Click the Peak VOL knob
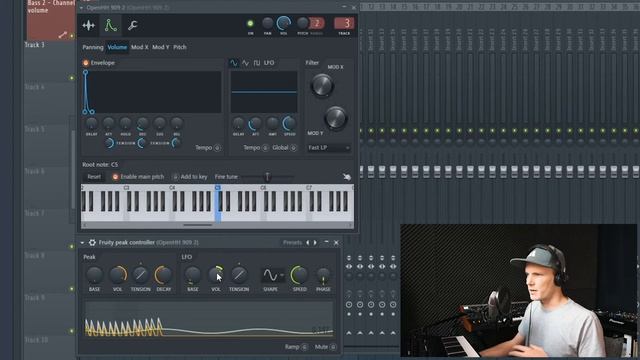Image resolution: width=640 pixels, height=360 pixels. coord(118,275)
